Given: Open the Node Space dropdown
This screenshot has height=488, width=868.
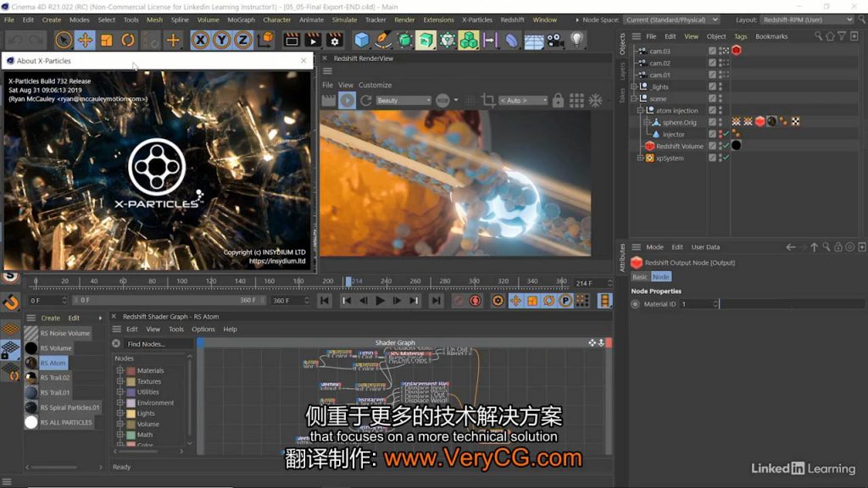Looking at the screenshot, I should pos(671,19).
